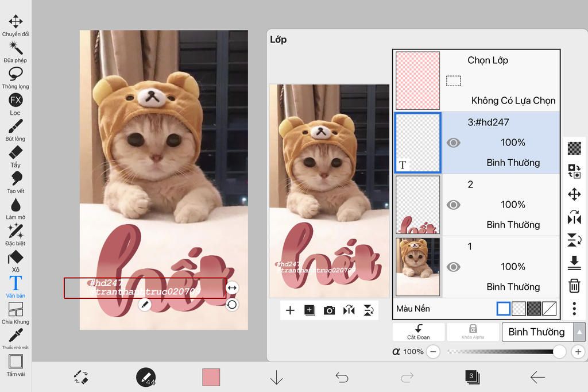Image resolution: width=588 pixels, height=392 pixels.
Task: Click the Không Có Lựa Chọn label
Action: tap(513, 101)
